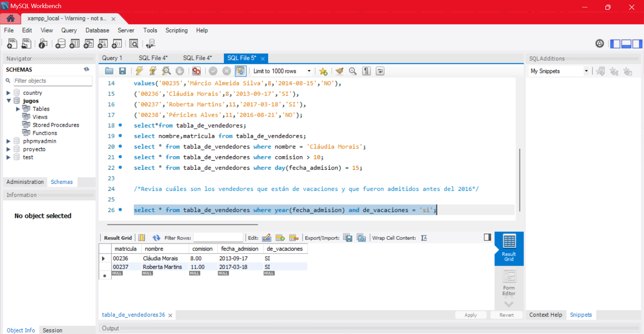Image resolution: width=644 pixels, height=334 pixels.
Task: Expand Tables under jugos
Action: coord(18,109)
